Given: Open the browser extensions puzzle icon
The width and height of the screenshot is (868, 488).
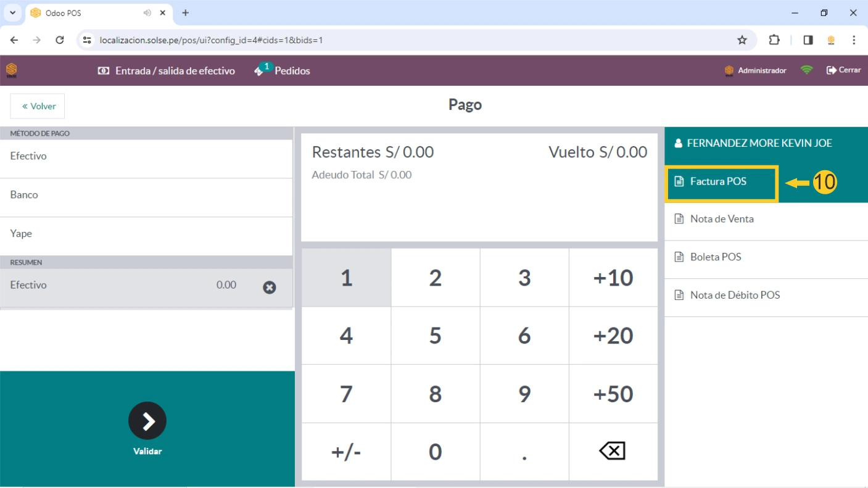Looking at the screenshot, I should click(x=774, y=40).
